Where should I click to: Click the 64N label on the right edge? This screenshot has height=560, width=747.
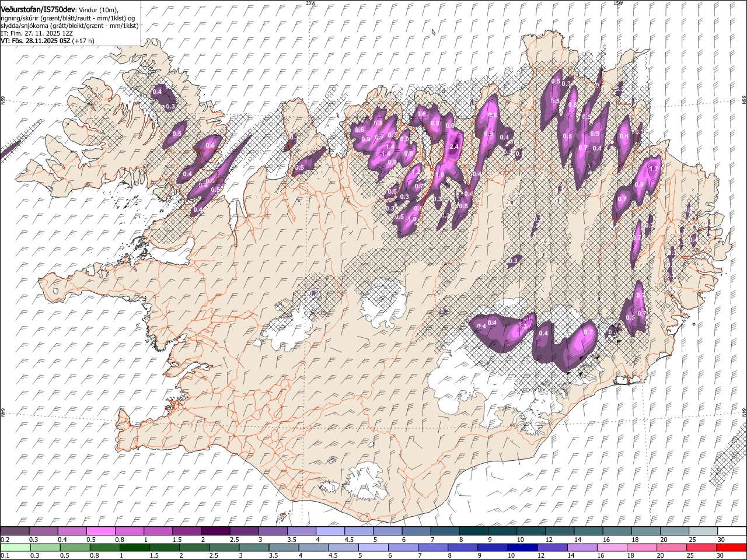tap(744, 412)
